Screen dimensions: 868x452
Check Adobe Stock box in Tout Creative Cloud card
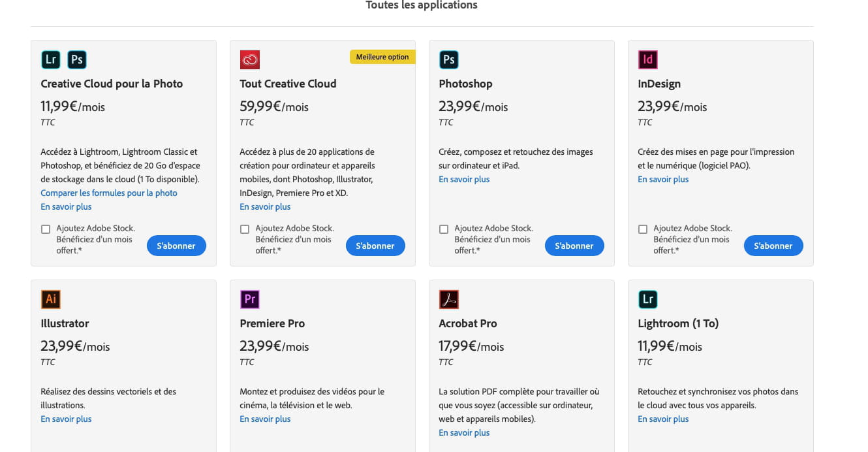tap(245, 229)
